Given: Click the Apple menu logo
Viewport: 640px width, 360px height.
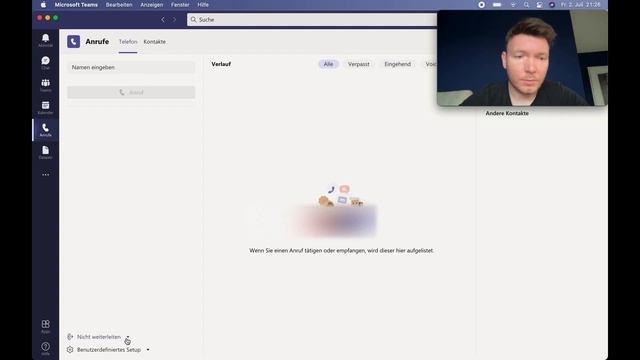Looking at the screenshot, I should click(44, 5).
